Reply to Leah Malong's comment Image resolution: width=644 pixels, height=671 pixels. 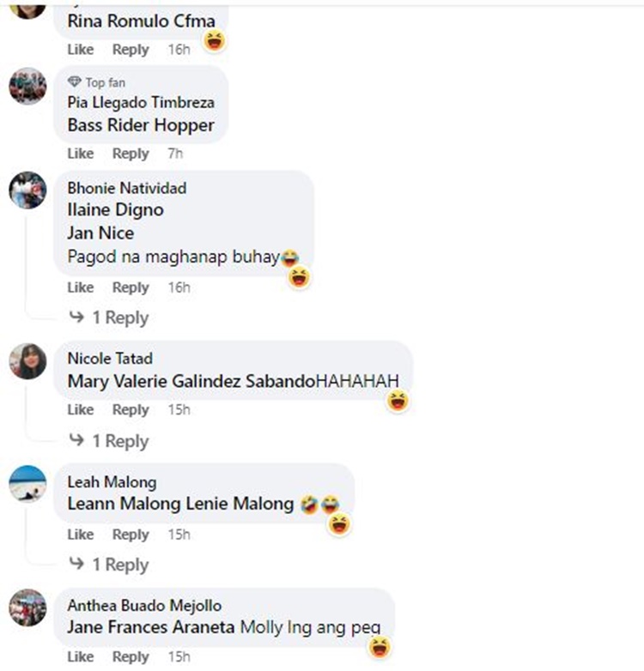pyautogui.click(x=131, y=534)
